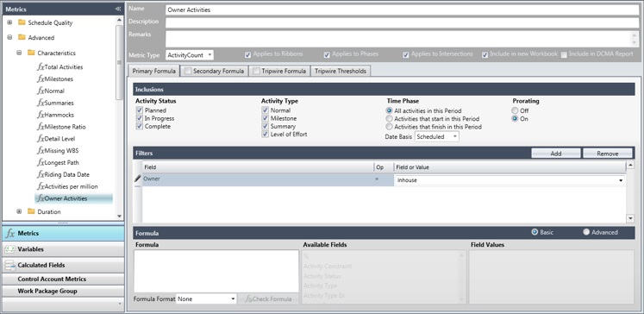Click the Schedule Quality folder icon
This screenshot has width=644, height=314.
[x=22, y=22]
